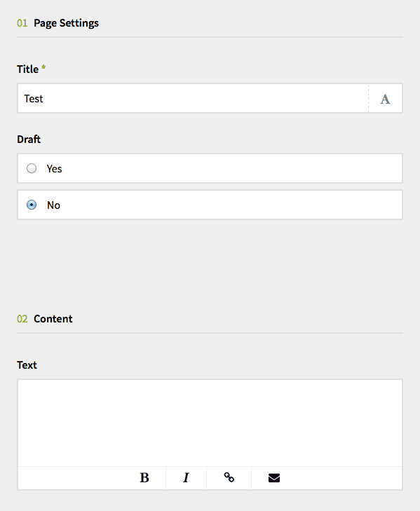The image size is (420, 511).
Task: Click the 02 section number
Action: [x=22, y=319]
